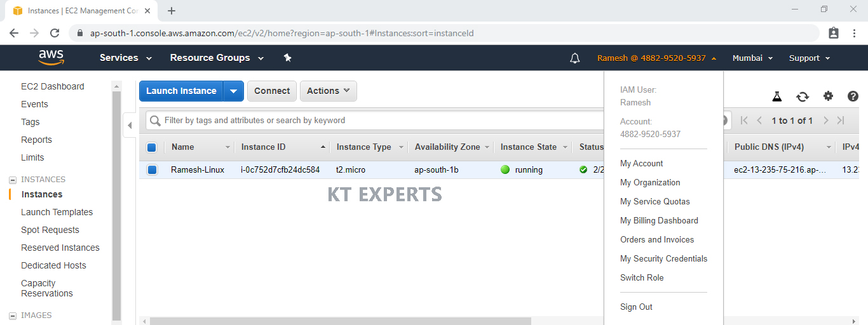
Task: Open EC2 Dashboard in sidebar
Action: tap(52, 86)
